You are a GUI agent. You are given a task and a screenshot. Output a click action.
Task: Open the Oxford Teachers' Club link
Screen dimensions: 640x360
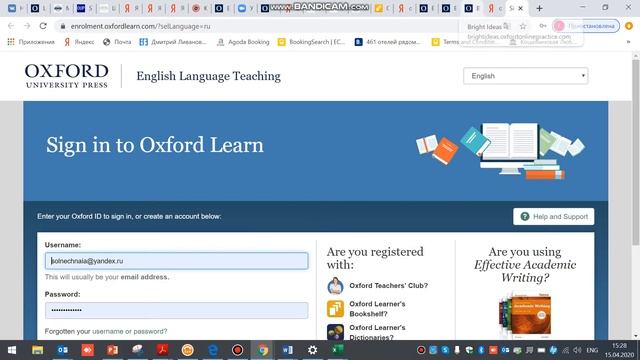click(x=389, y=286)
